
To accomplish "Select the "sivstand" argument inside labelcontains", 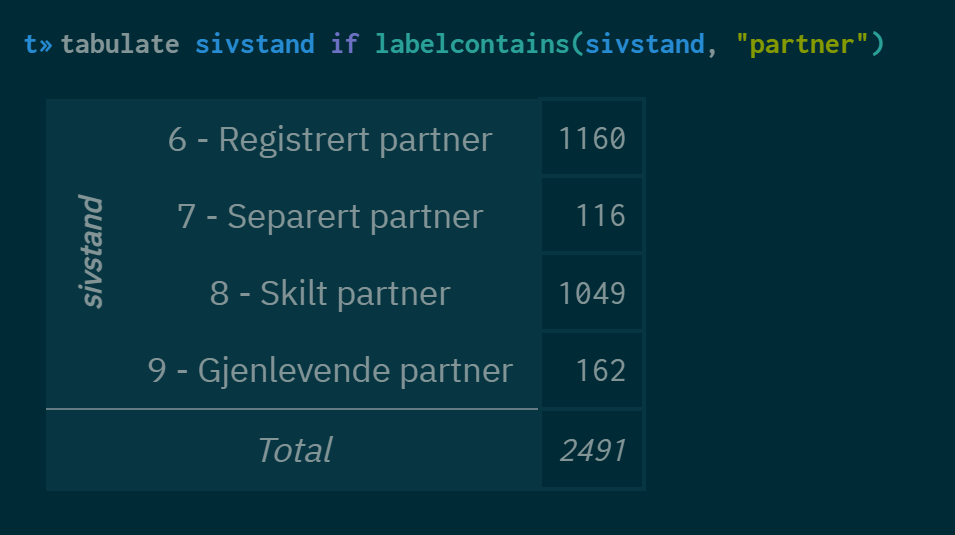I will click(x=645, y=44).
